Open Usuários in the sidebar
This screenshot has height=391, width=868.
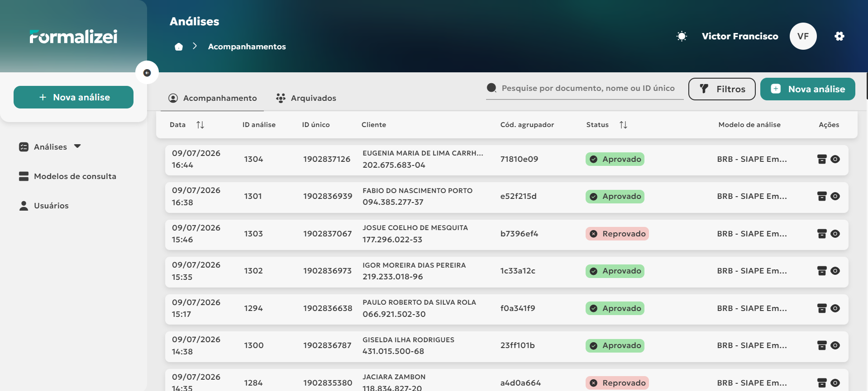[44, 206]
